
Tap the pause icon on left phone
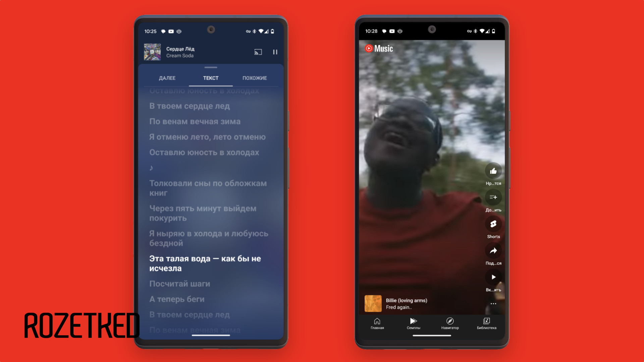275,52
